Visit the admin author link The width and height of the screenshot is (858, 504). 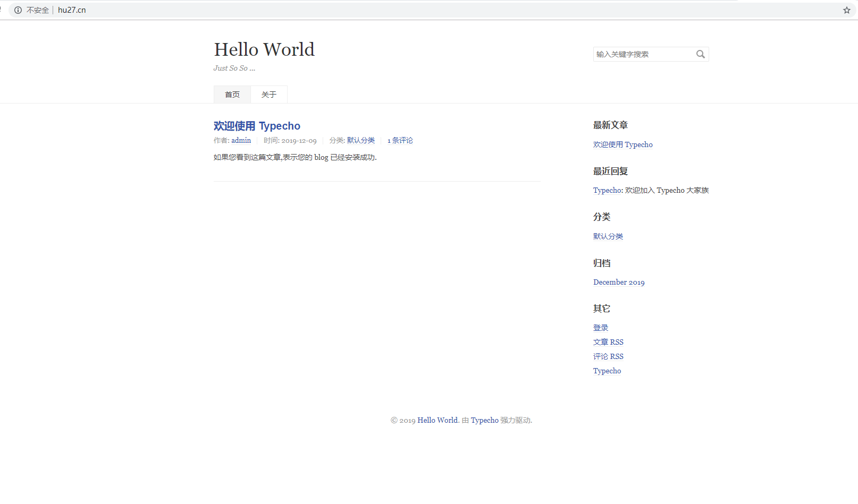(x=241, y=140)
